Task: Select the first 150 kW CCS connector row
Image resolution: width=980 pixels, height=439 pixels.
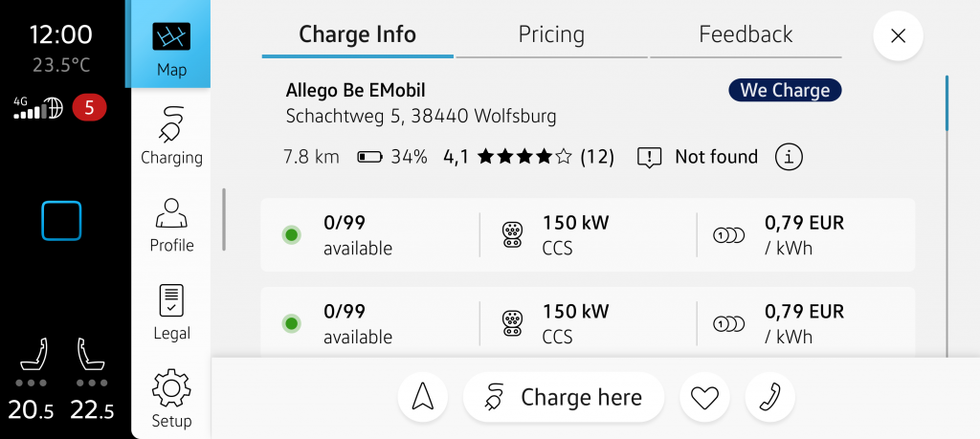Action: coord(588,235)
